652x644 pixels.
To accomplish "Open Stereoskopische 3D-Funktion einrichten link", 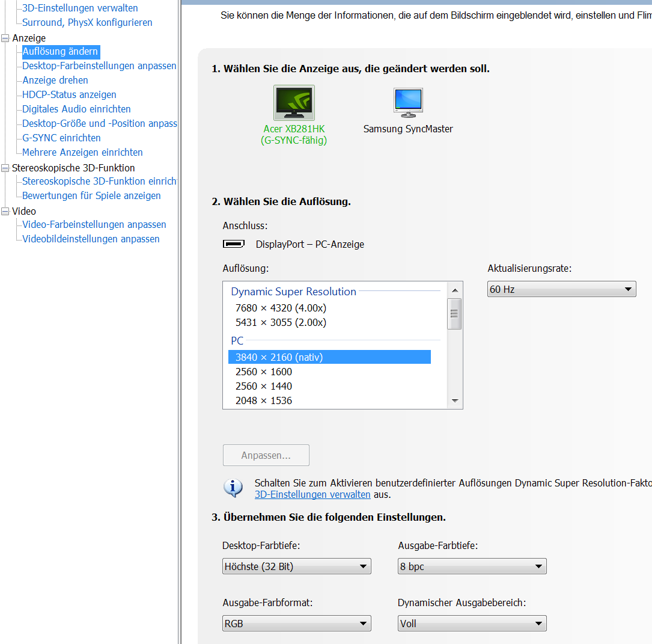I will pos(99,182).
